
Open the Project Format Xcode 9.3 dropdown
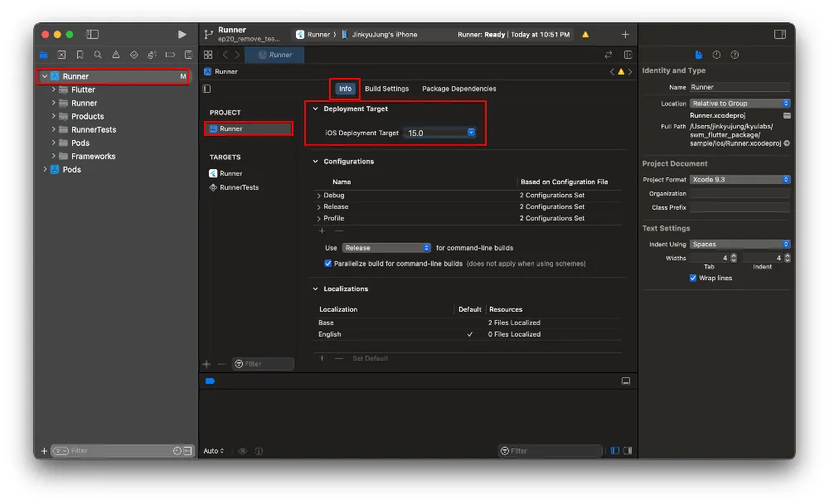(x=739, y=180)
